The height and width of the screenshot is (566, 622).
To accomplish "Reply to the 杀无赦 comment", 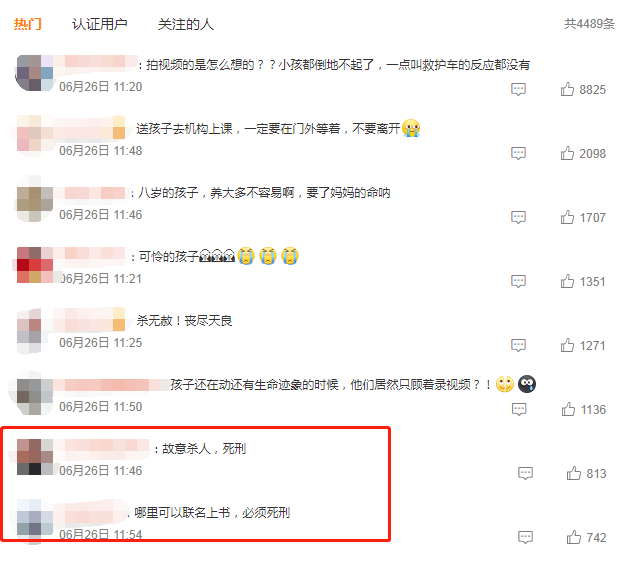I will click(x=518, y=345).
